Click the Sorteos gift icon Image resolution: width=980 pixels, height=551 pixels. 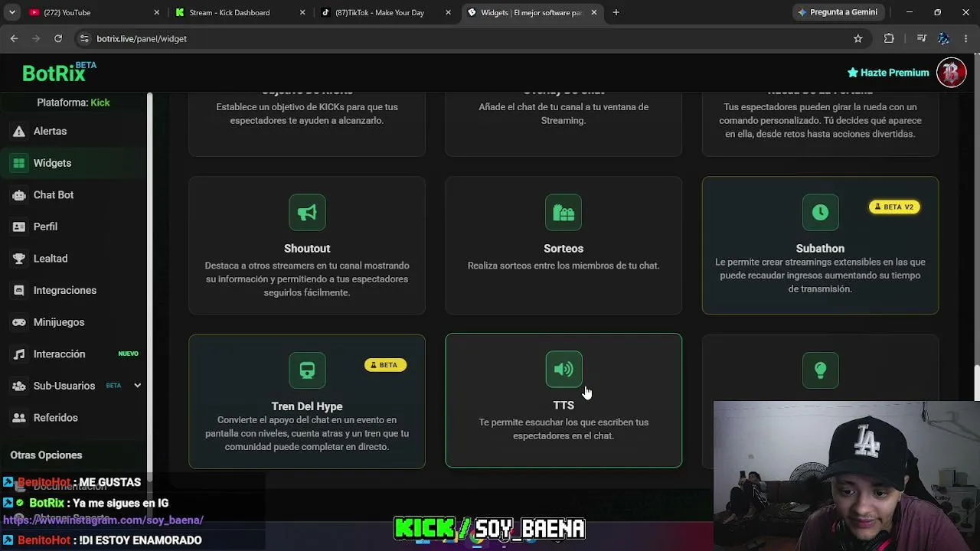[563, 213]
